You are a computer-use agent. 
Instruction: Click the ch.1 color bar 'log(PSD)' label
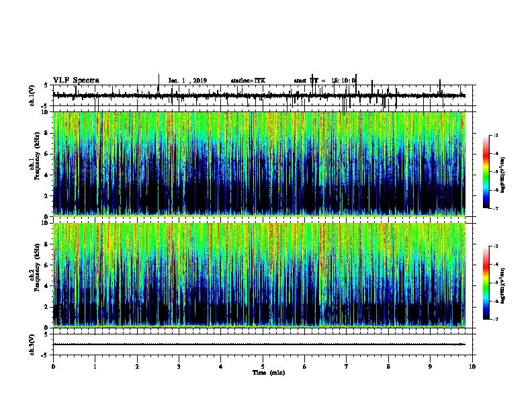click(x=502, y=175)
